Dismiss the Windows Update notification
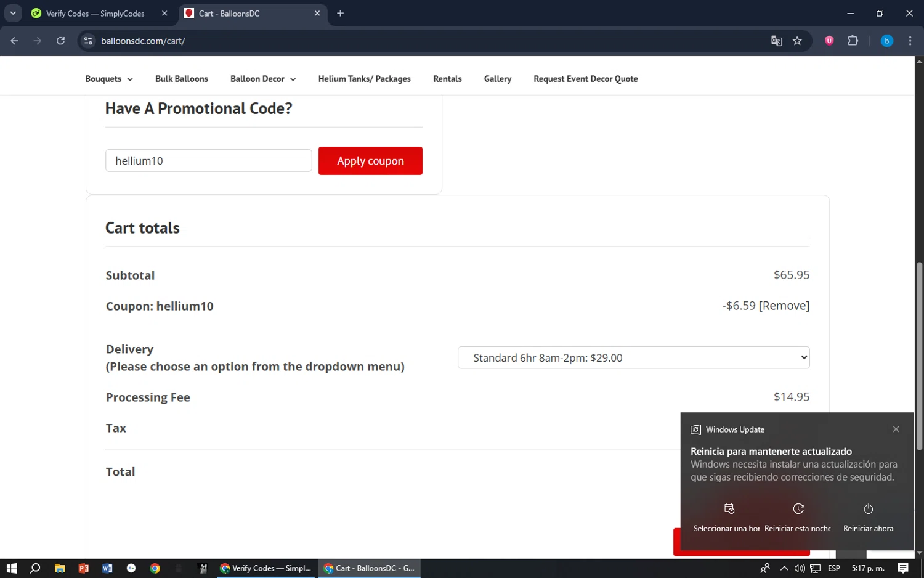Screen dimensions: 924x578 [x=896, y=429]
